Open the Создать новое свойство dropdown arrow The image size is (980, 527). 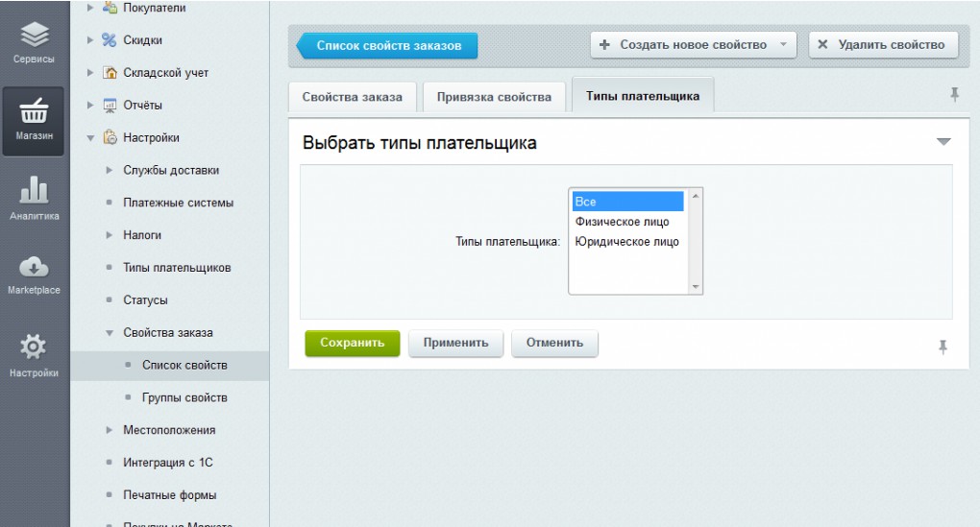click(x=783, y=45)
